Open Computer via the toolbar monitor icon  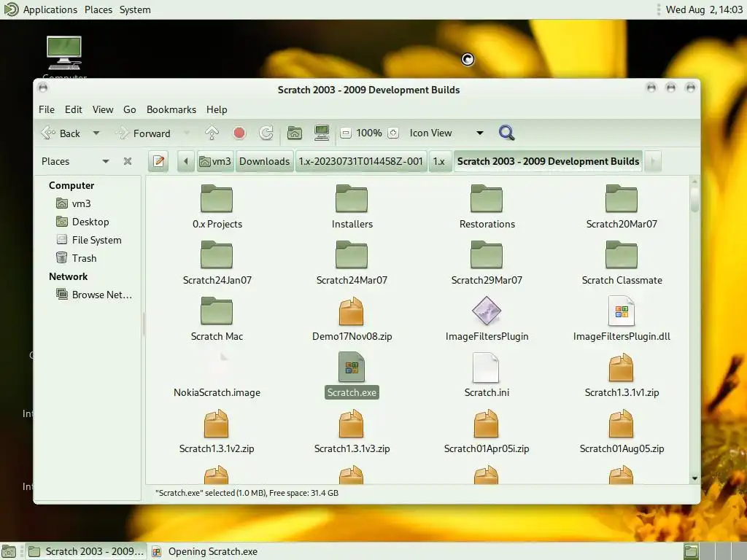[x=322, y=133]
